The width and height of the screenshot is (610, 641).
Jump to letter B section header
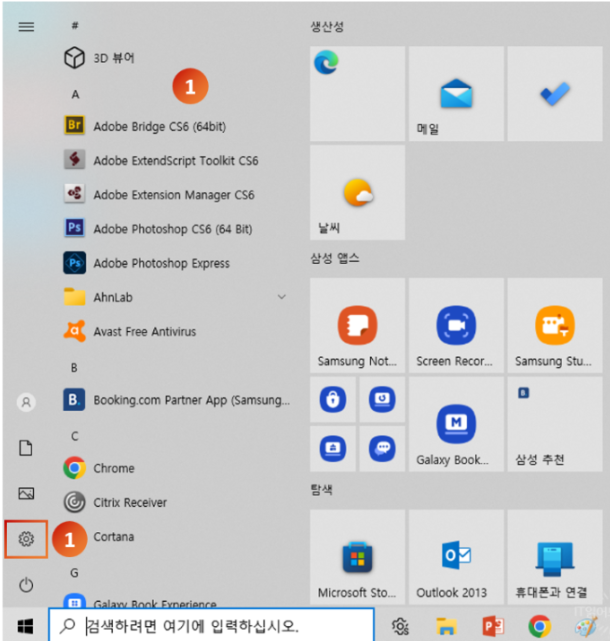(x=74, y=368)
